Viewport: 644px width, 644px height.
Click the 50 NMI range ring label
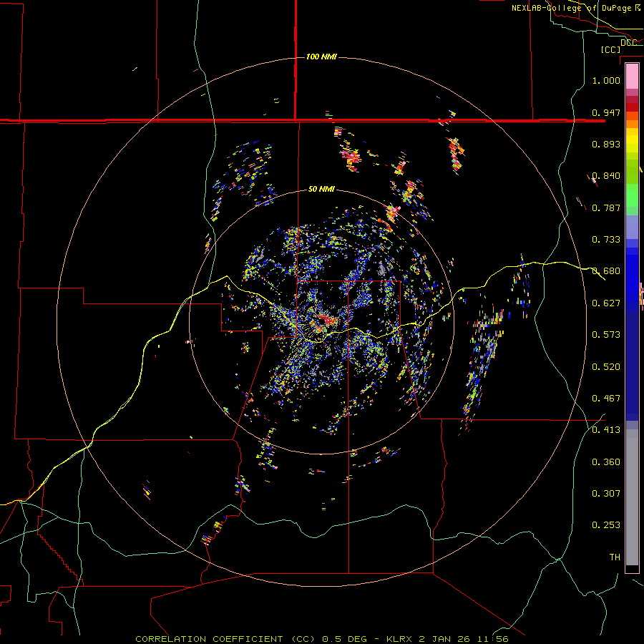[x=321, y=189]
